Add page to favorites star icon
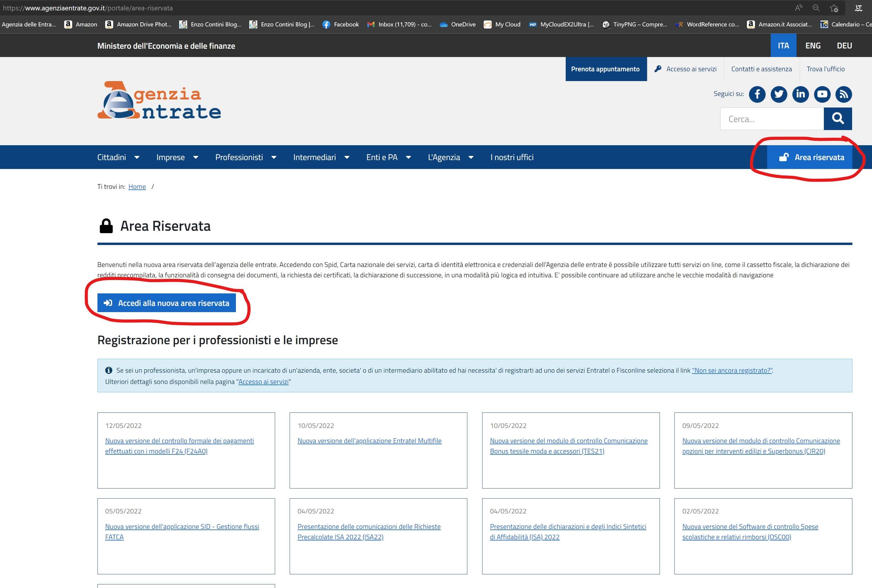 [834, 8]
